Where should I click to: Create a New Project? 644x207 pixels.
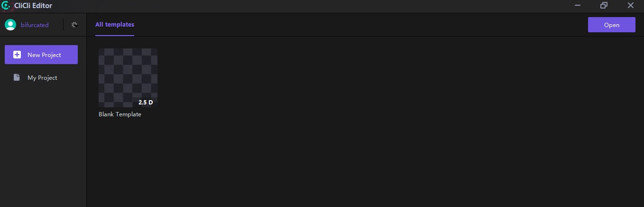(x=41, y=55)
